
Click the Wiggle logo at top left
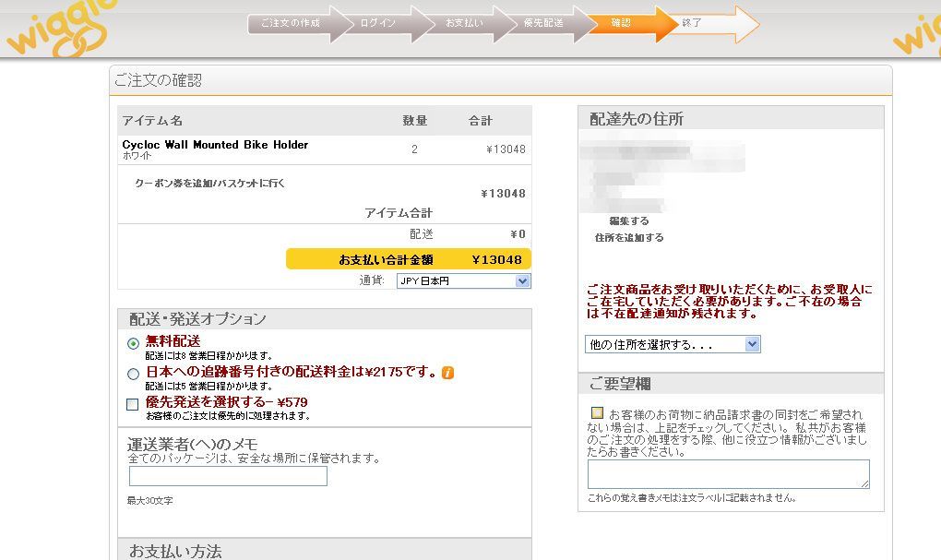pos(60,28)
